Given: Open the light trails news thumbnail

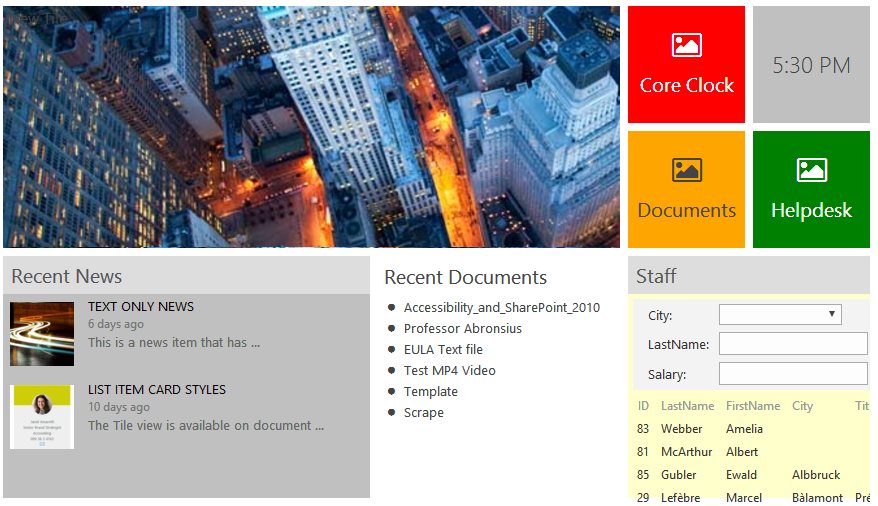Looking at the screenshot, I should tap(42, 334).
